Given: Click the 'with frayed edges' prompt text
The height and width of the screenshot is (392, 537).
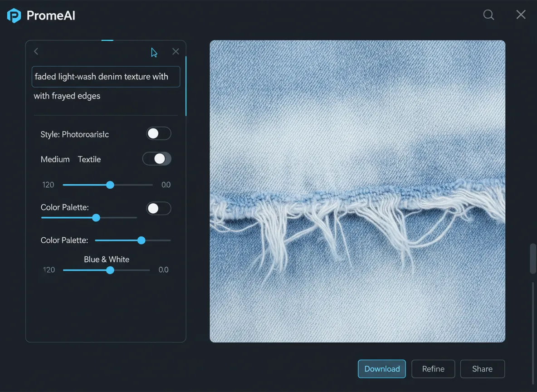Looking at the screenshot, I should tap(67, 96).
